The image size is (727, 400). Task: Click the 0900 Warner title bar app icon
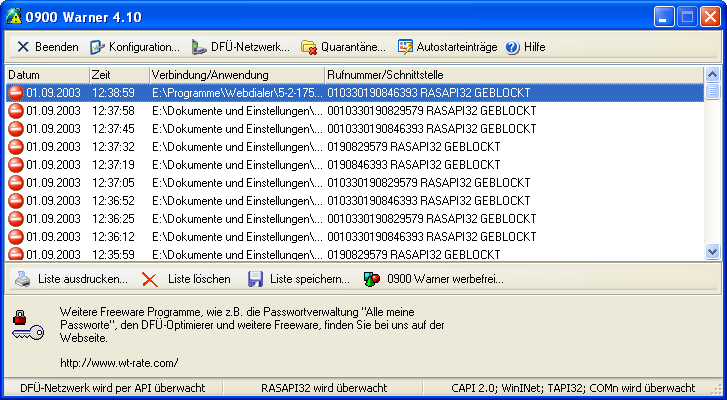tap(14, 17)
